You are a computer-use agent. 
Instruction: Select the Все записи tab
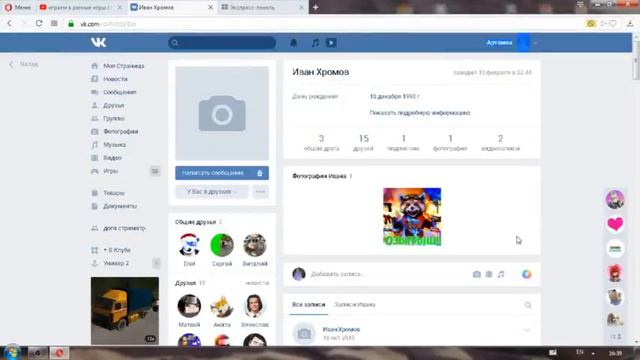coord(309,305)
